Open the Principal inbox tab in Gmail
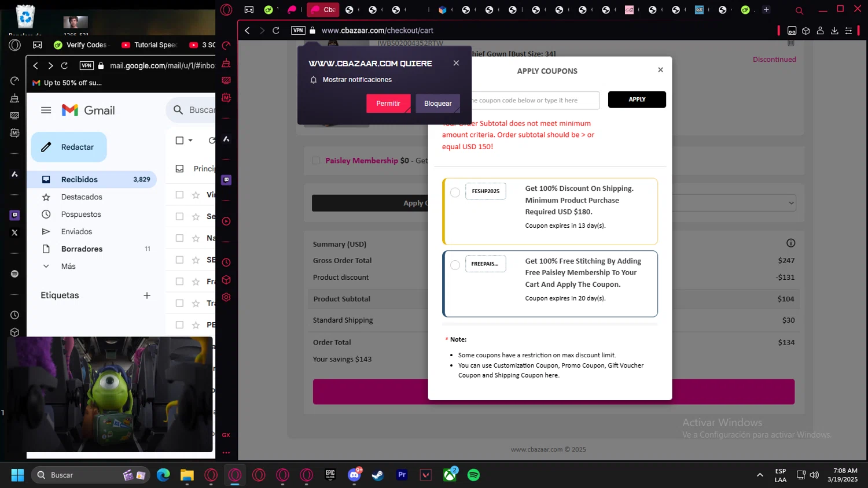 (196, 168)
